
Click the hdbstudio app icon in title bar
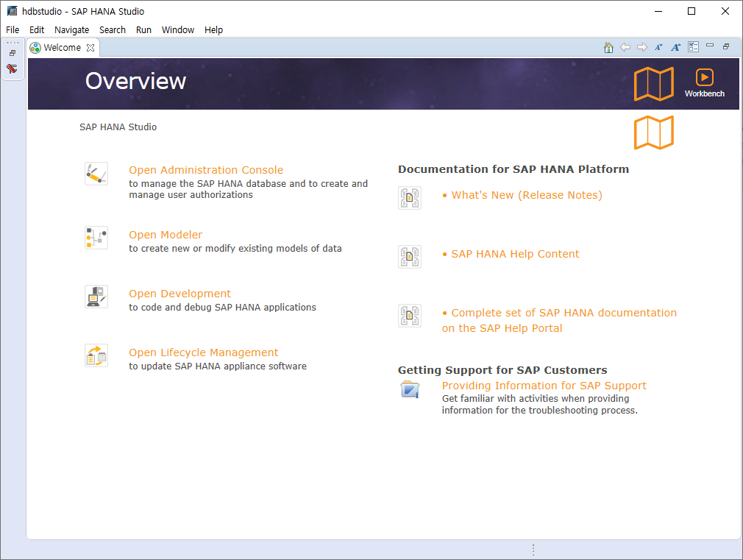pyautogui.click(x=13, y=11)
